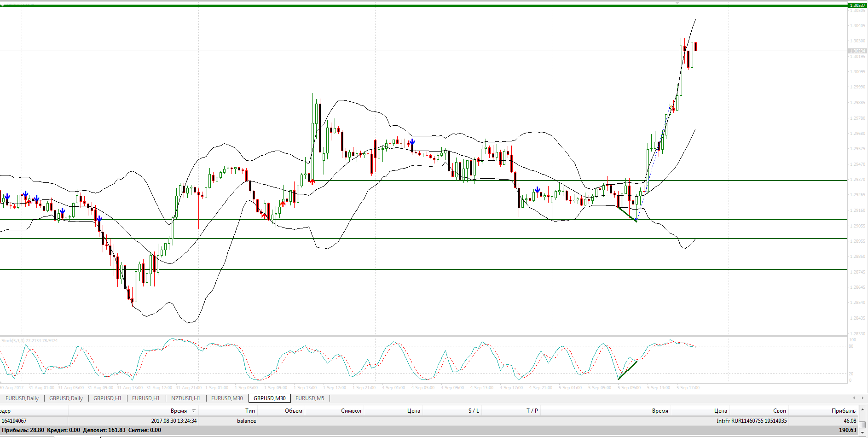Click the Депозит: 161.83 summary text
The width and height of the screenshot is (868, 438).
point(104,430)
